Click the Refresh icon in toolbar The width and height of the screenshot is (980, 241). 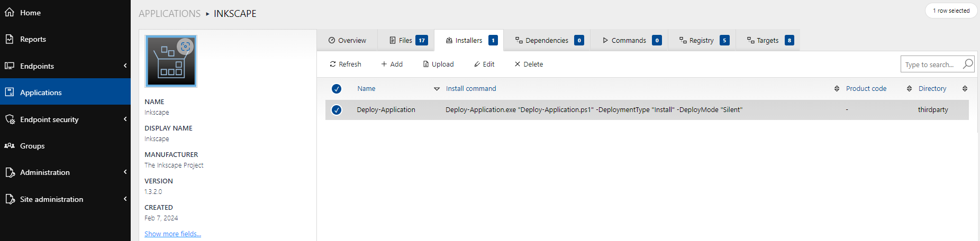pos(333,64)
